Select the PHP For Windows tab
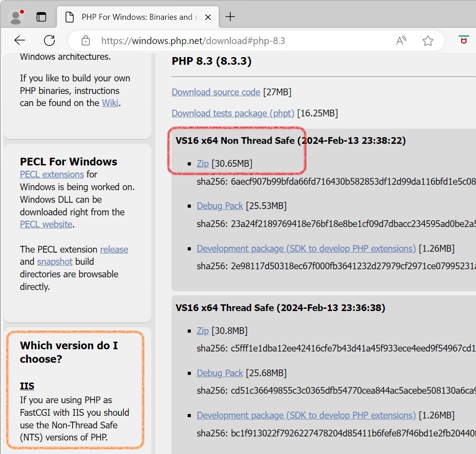Image resolution: width=476 pixels, height=454 pixels. (135, 17)
